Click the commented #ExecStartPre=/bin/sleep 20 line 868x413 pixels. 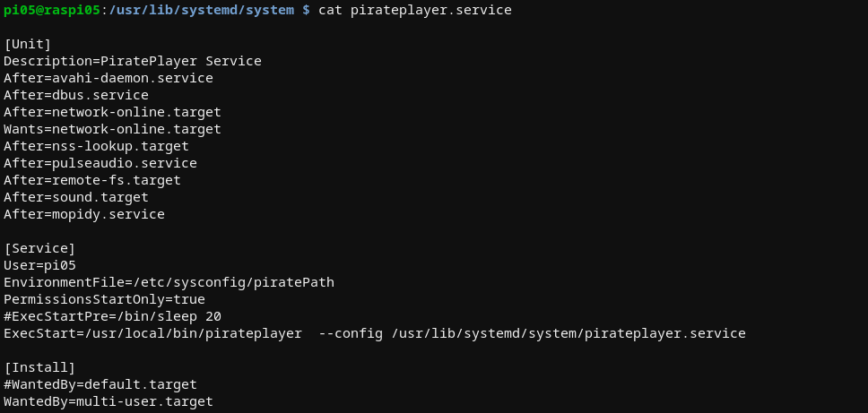click(112, 316)
